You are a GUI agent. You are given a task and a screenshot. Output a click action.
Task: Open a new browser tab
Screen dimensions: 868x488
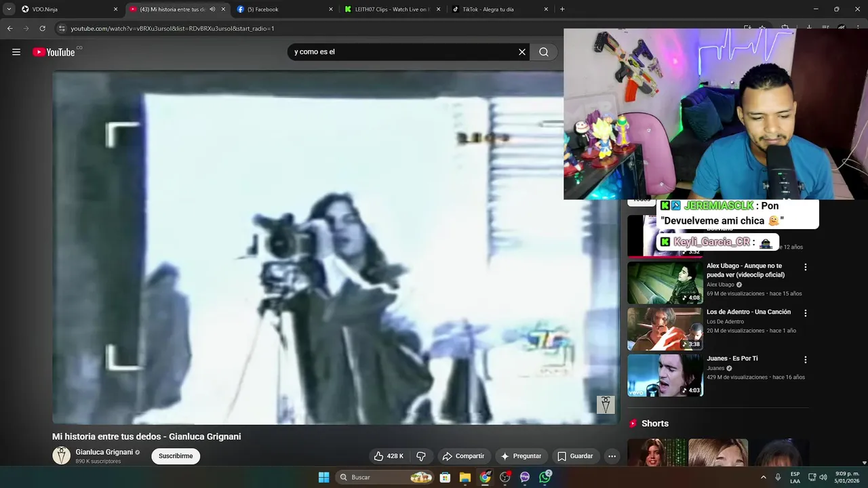(562, 9)
